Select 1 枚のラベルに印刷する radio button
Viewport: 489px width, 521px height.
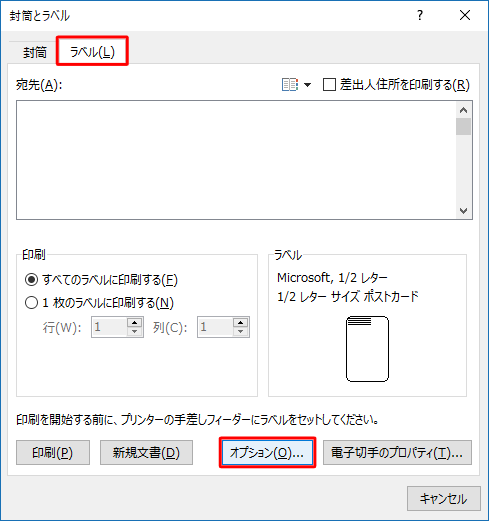click(31, 303)
